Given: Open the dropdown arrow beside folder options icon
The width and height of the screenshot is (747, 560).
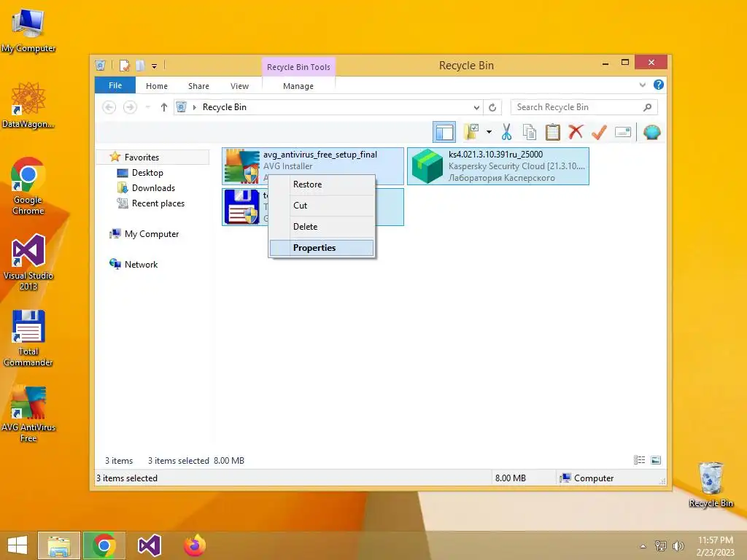Looking at the screenshot, I should click(x=489, y=132).
